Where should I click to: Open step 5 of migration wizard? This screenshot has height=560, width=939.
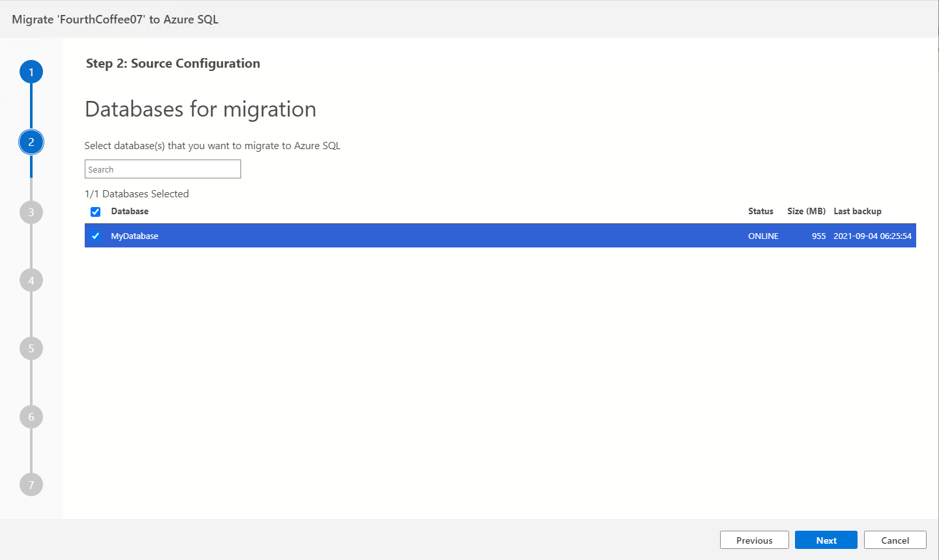[x=31, y=348]
